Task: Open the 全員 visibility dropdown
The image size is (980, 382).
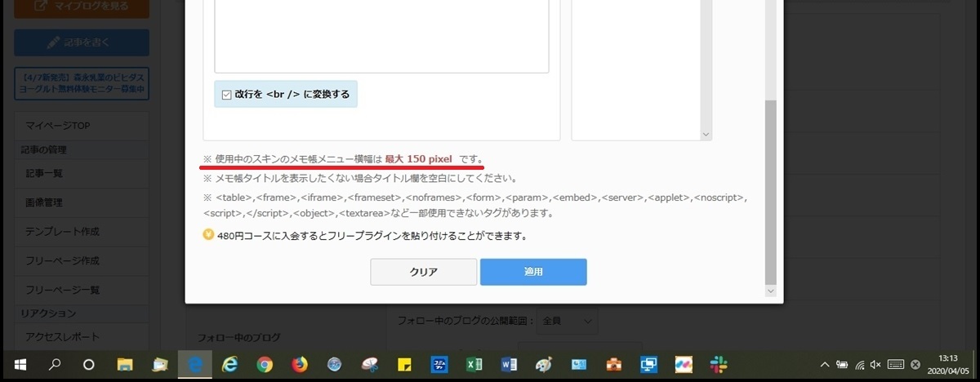Action: 568,321
